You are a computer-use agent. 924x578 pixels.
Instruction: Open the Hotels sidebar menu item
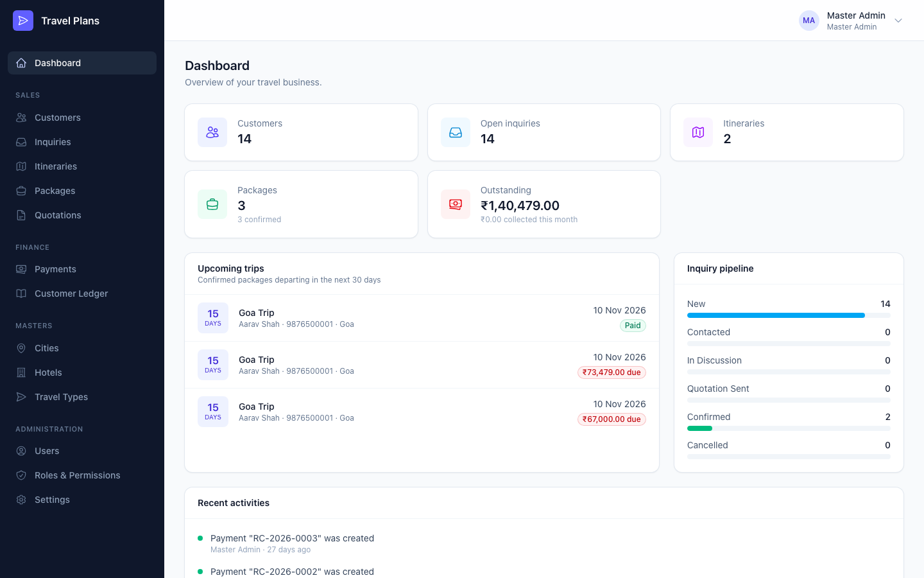(82, 372)
